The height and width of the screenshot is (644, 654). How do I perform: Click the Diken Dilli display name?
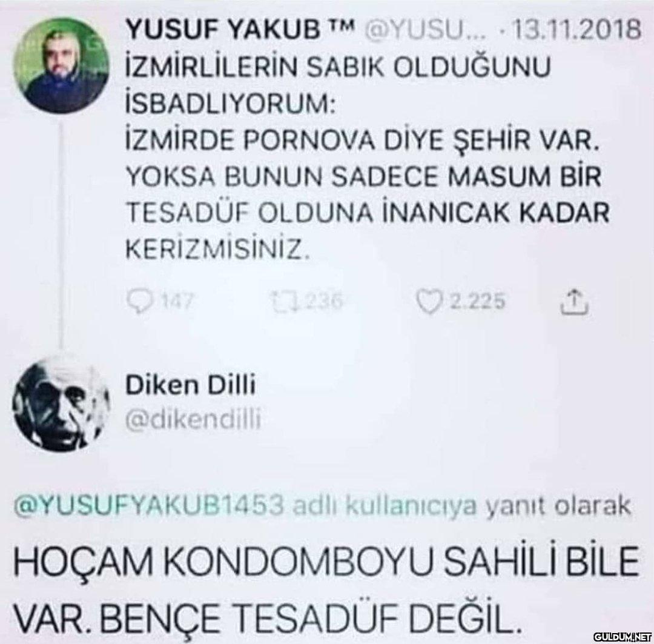[191, 386]
